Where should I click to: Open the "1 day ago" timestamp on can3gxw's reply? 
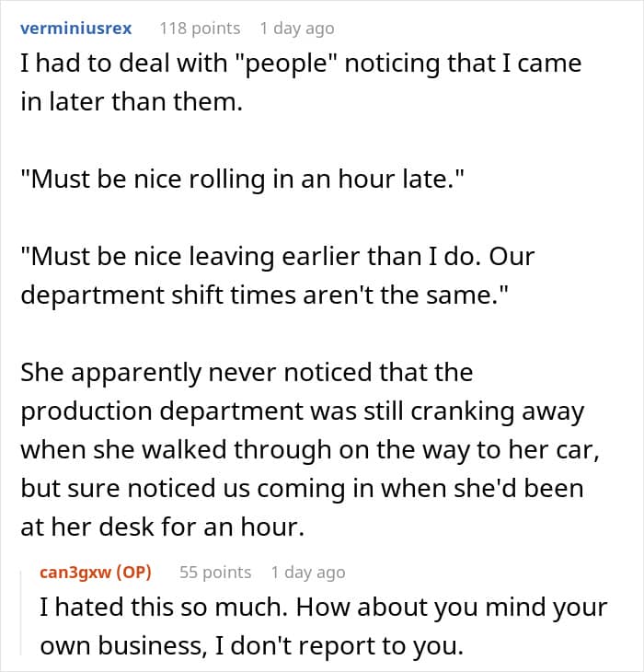pyautogui.click(x=308, y=573)
